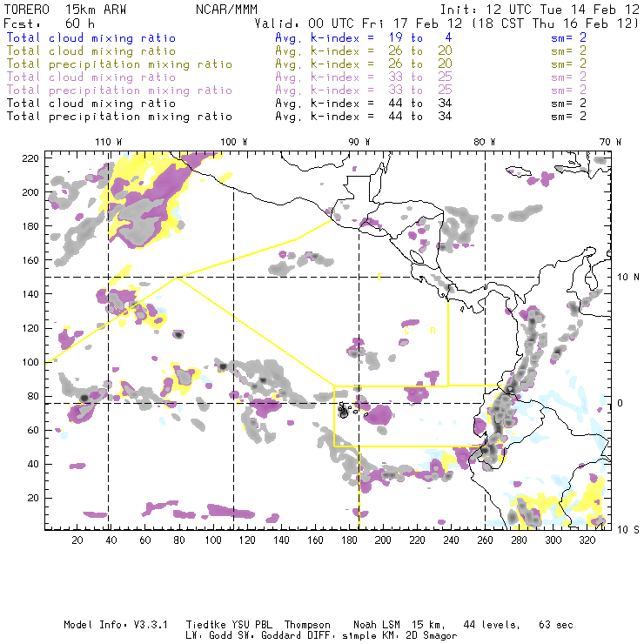Click the 'NCAR/MMM' header label
Screen dimensions: 644x644
click(226, 10)
